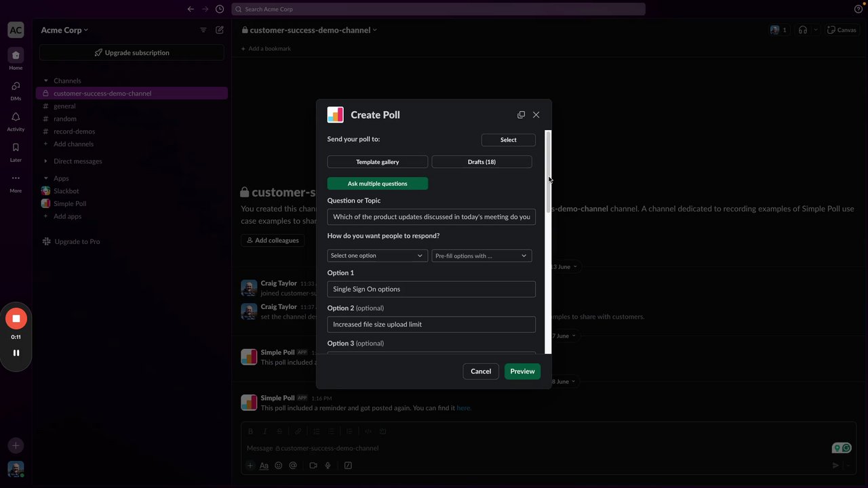
Task: Click Add apps
Action: (x=67, y=216)
